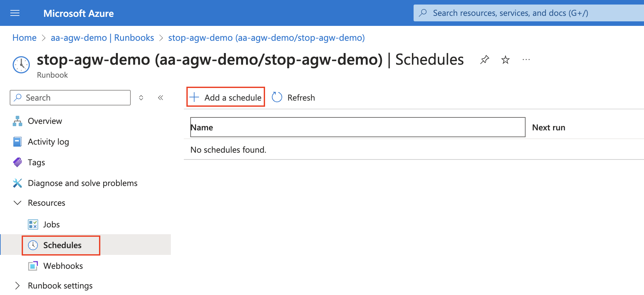Click the Jobs checklist icon
Screen dimensions: 644x295
(33, 224)
